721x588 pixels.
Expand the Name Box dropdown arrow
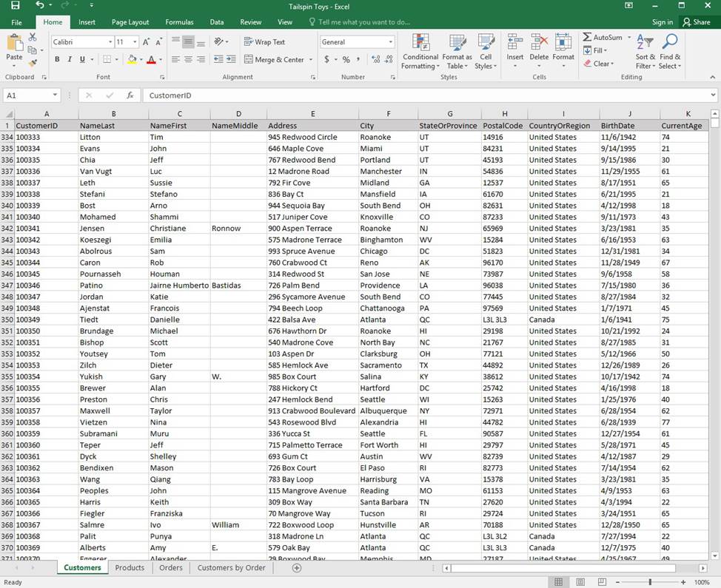56,95
